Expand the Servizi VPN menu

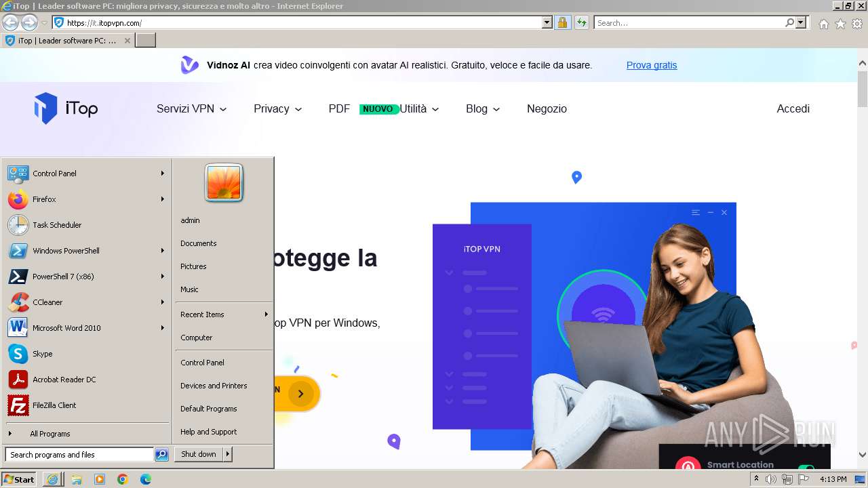pos(192,108)
